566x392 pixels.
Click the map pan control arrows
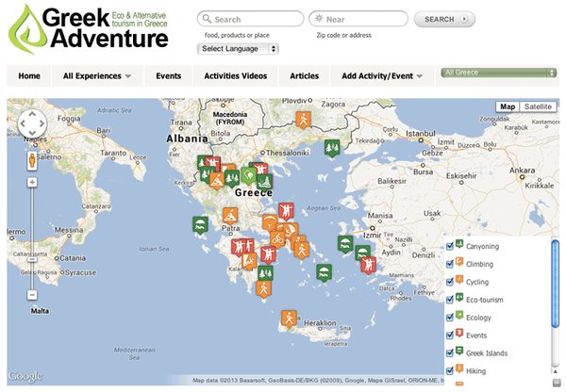point(31,123)
